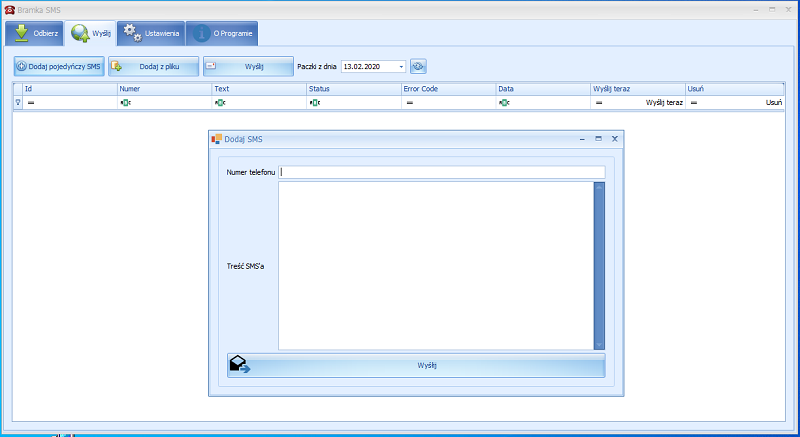Click the Dodaj z pliku button

154,66
